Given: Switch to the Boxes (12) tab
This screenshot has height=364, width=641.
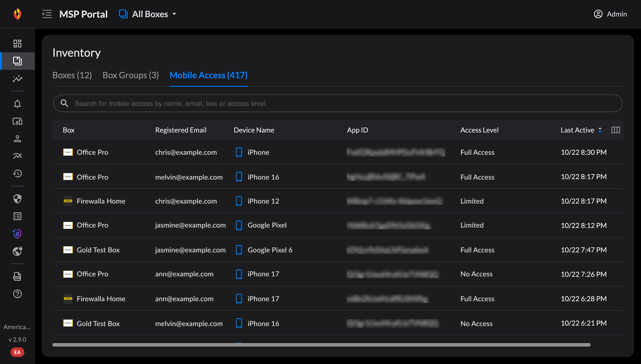Looking at the screenshot, I should click(x=72, y=75).
